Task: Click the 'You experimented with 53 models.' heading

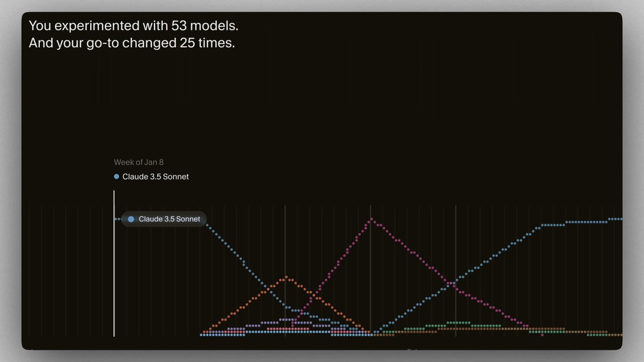Action: click(133, 25)
